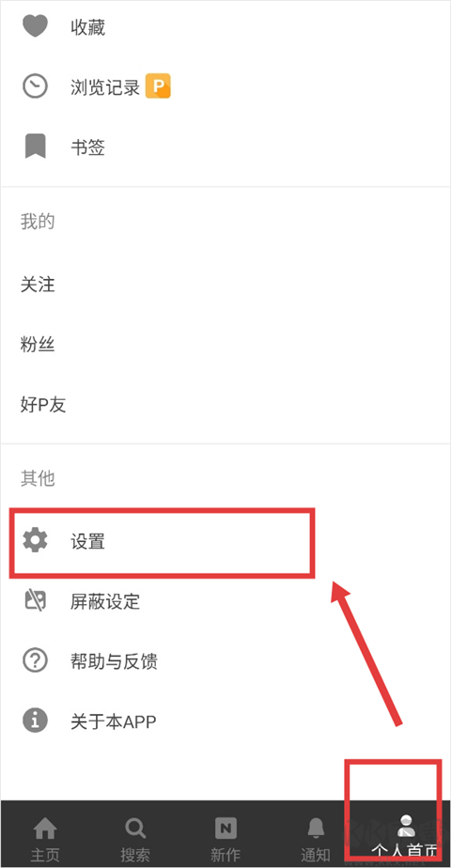Image resolution: width=451 pixels, height=868 pixels.
Task: Tap the 浏览记录 history label
Action: (105, 87)
